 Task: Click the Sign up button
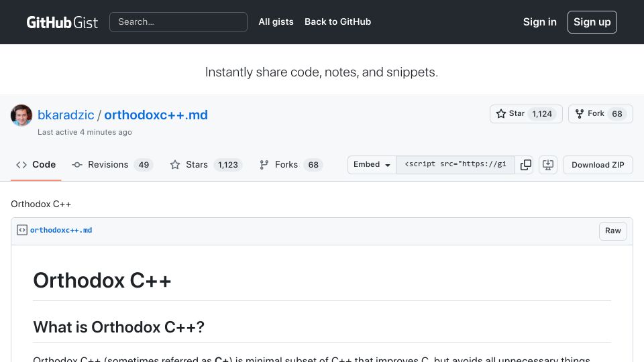pyautogui.click(x=592, y=22)
